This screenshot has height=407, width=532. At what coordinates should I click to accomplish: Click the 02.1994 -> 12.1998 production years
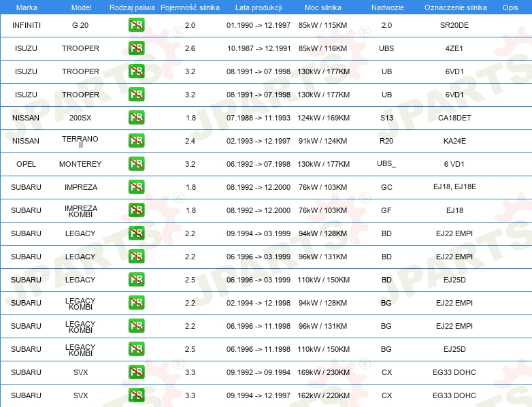[x=259, y=303]
